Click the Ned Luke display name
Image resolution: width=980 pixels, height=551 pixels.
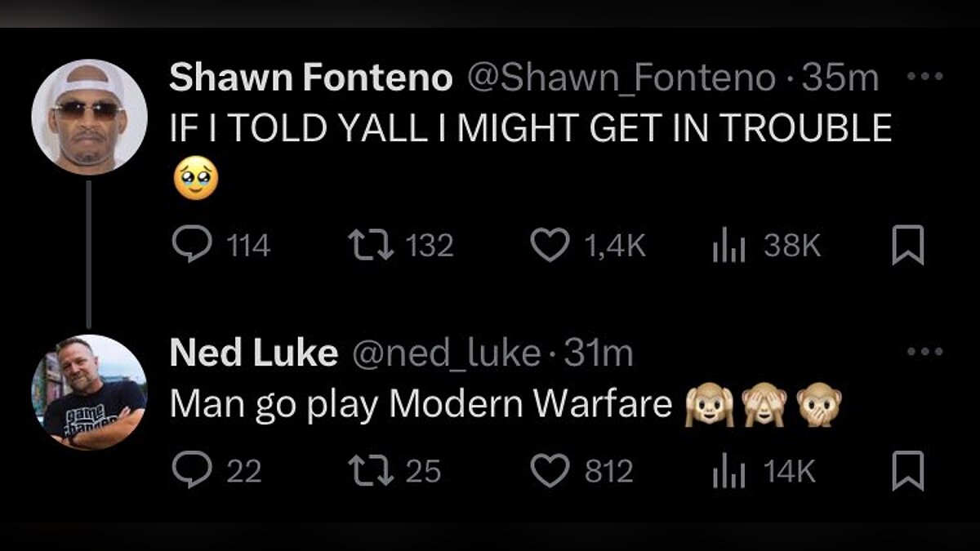(x=253, y=353)
